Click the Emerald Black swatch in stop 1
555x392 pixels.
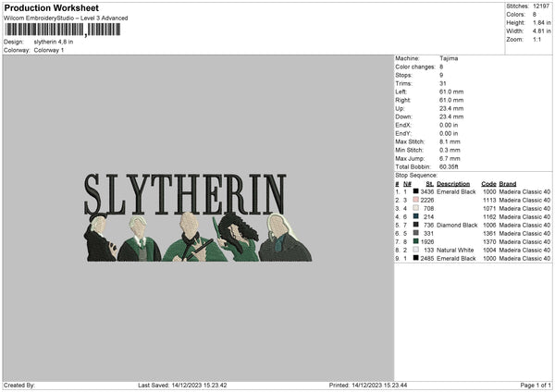click(x=415, y=191)
